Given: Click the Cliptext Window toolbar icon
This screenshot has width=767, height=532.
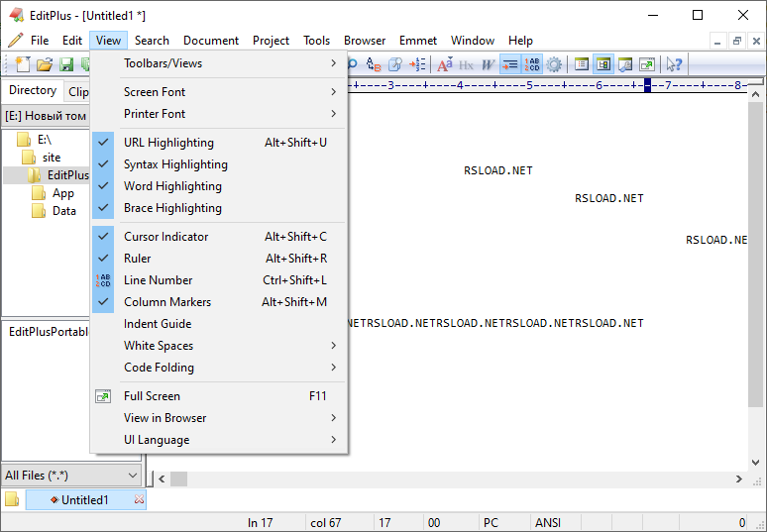Looking at the screenshot, I should [x=582, y=64].
